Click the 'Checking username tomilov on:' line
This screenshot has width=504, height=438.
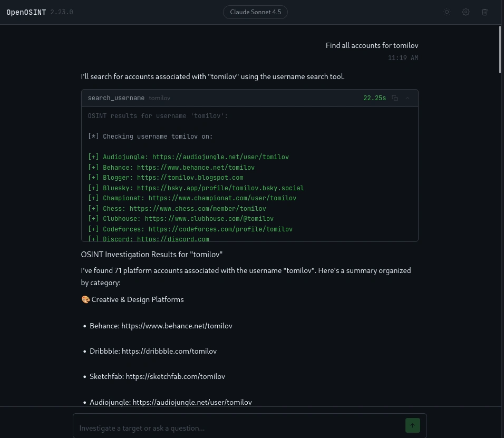point(150,137)
